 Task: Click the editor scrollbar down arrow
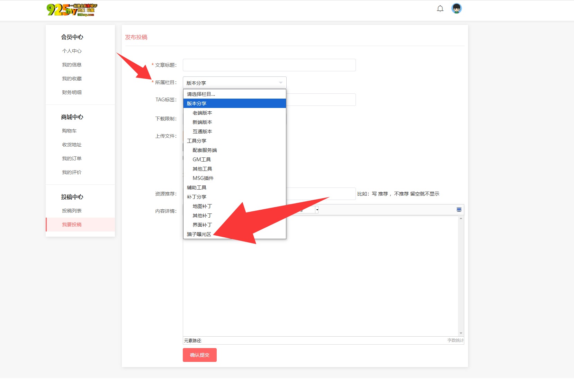coord(461,333)
